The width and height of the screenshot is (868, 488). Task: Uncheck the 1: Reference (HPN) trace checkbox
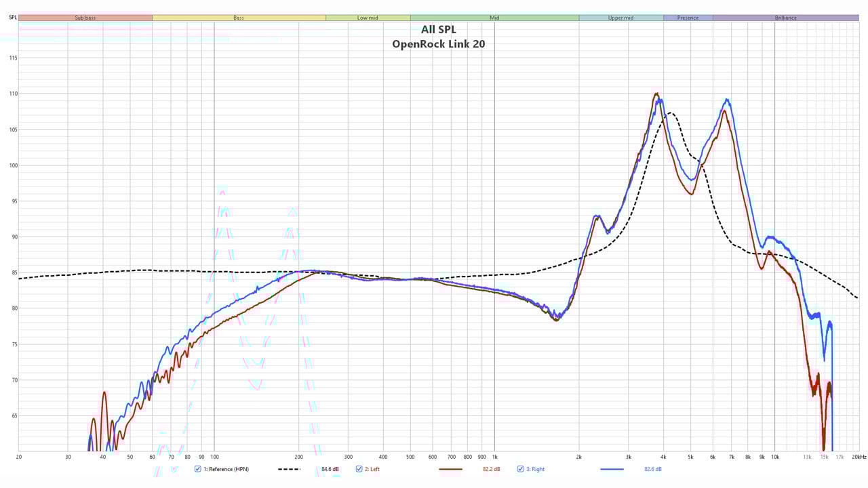click(198, 469)
